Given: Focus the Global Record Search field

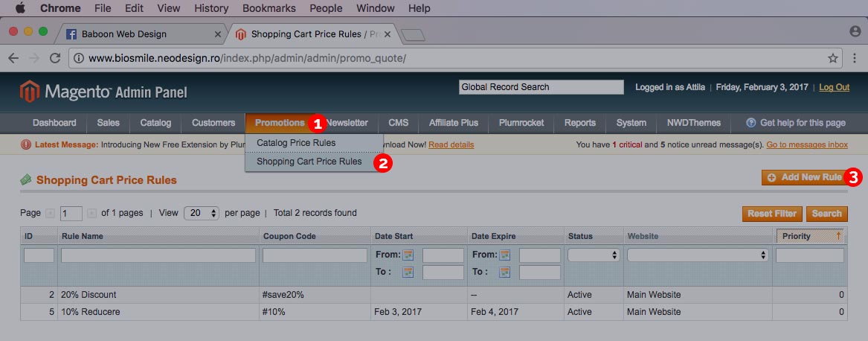Looking at the screenshot, I should point(541,87).
